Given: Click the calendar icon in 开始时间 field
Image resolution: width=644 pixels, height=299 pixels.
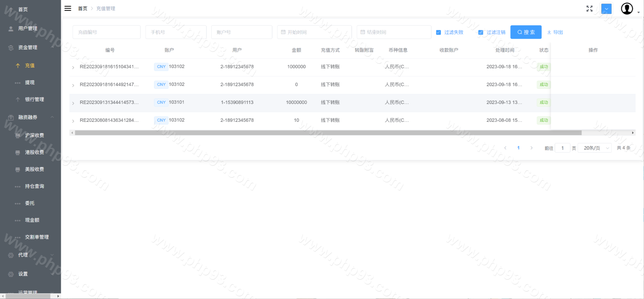Looking at the screenshot, I should pos(283,32).
